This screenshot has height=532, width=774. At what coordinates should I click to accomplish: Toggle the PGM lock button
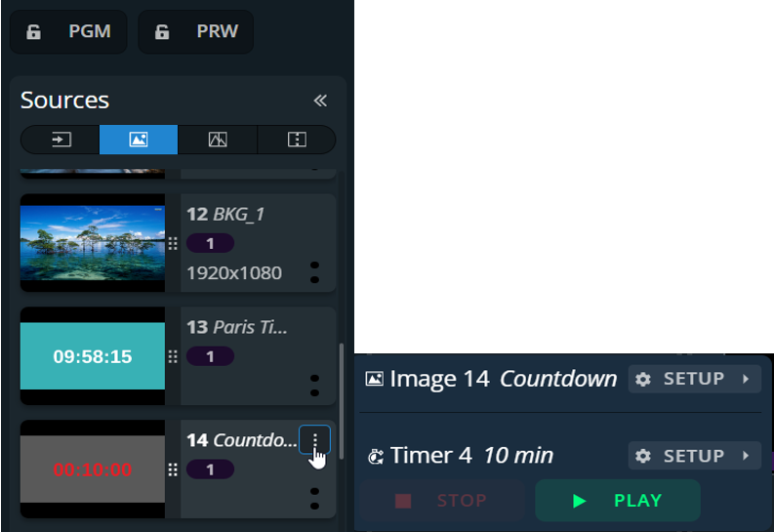coord(68,31)
